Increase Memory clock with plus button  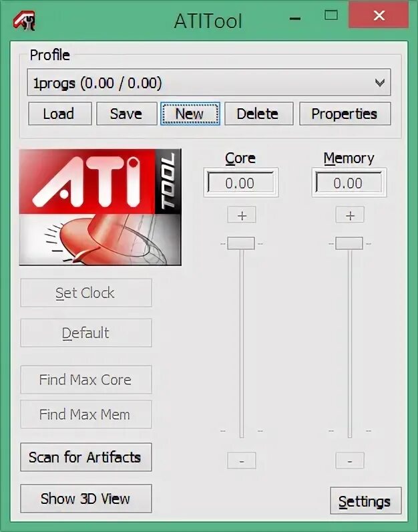click(x=350, y=215)
